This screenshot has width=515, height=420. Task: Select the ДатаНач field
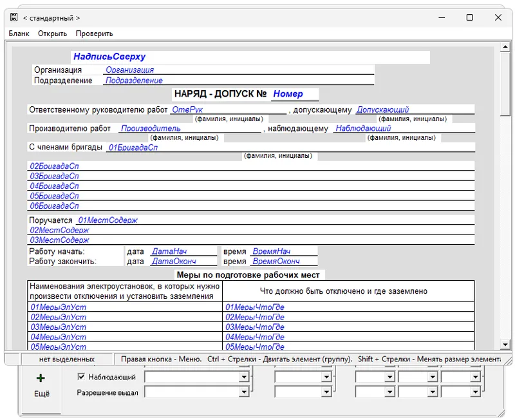point(183,251)
